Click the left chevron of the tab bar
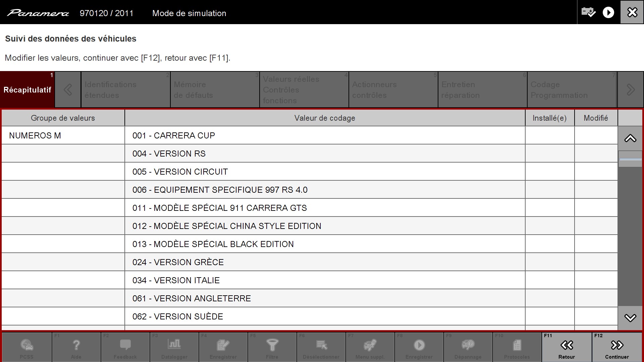Image resolution: width=644 pixels, height=362 pixels. click(x=68, y=89)
